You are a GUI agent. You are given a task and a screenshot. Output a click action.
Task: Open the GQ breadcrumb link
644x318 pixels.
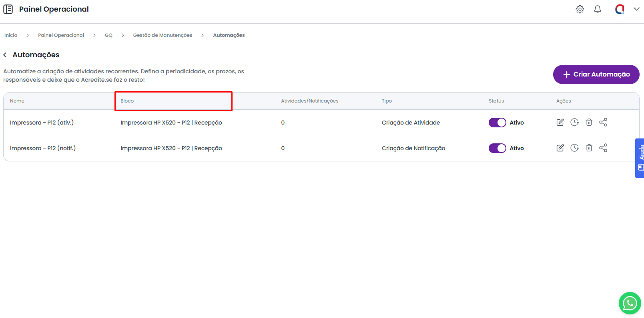(x=108, y=35)
